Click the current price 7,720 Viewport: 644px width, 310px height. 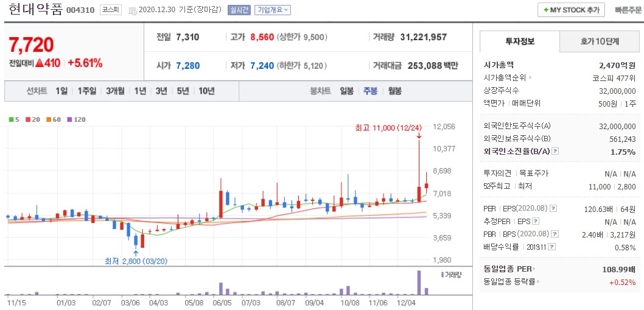[31, 45]
